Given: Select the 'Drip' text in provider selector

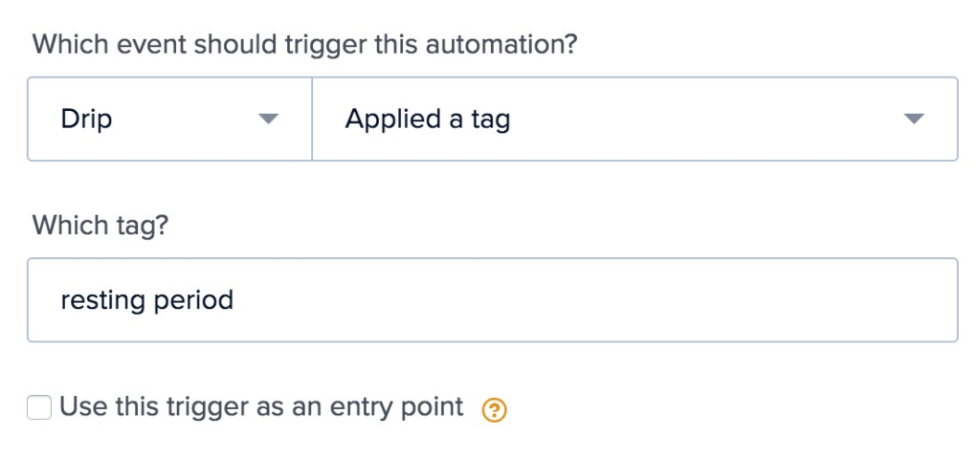Looking at the screenshot, I should [x=86, y=120].
